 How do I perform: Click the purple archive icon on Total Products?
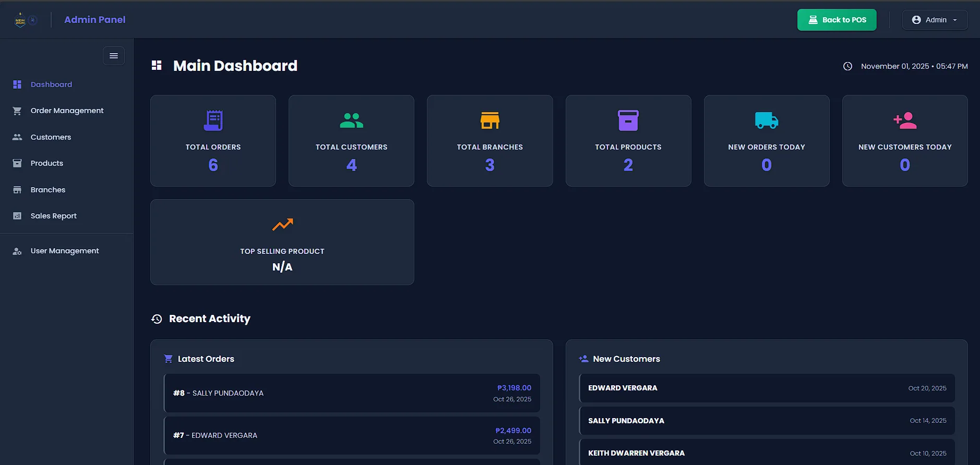coord(628,120)
